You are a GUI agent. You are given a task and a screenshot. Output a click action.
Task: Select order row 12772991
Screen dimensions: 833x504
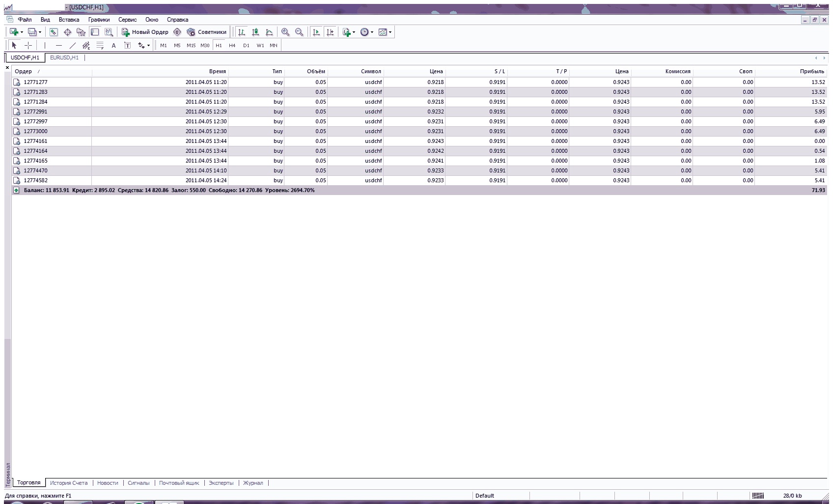[x=419, y=112]
